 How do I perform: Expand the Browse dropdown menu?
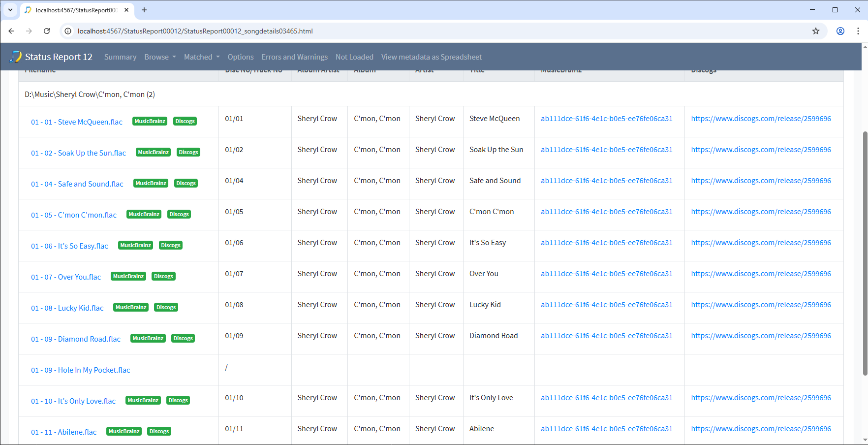click(x=160, y=57)
